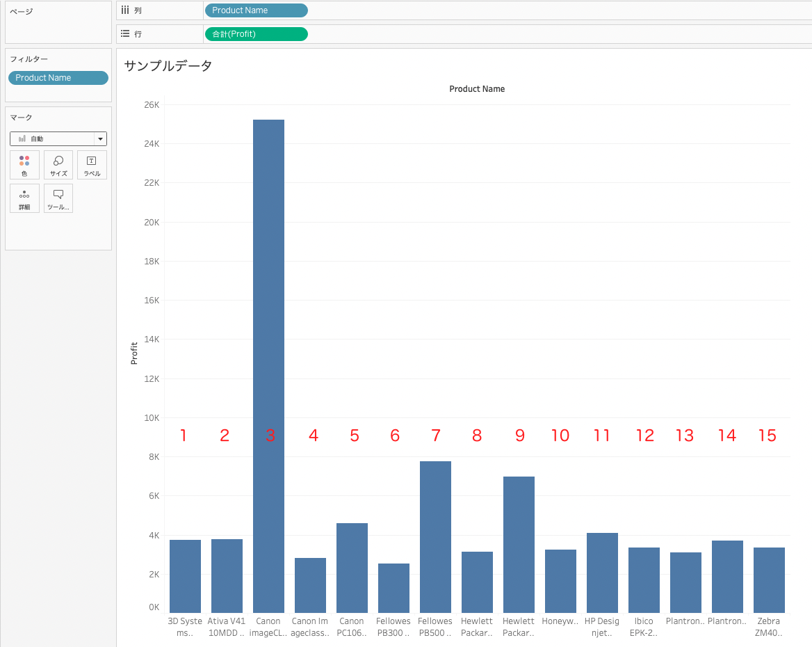Open the サイズ (size) mark card
This screenshot has height=647, width=812.
[x=58, y=165]
